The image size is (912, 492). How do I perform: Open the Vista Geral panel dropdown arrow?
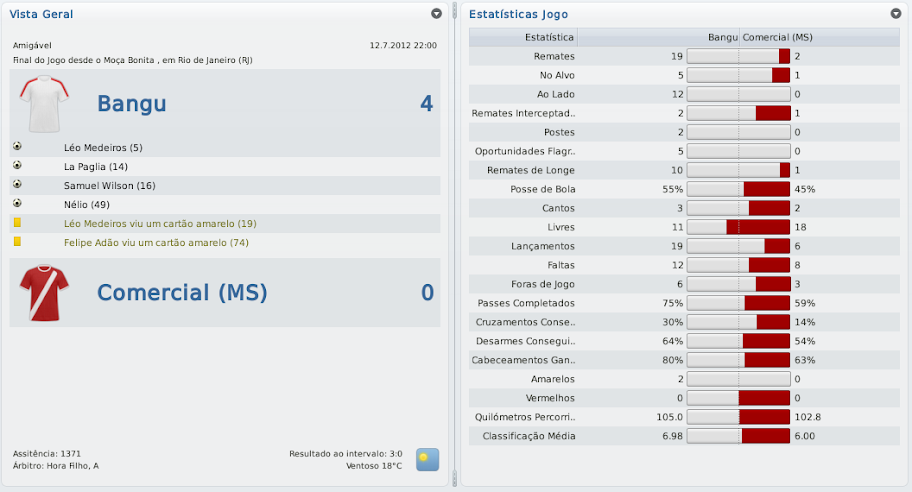click(x=436, y=14)
